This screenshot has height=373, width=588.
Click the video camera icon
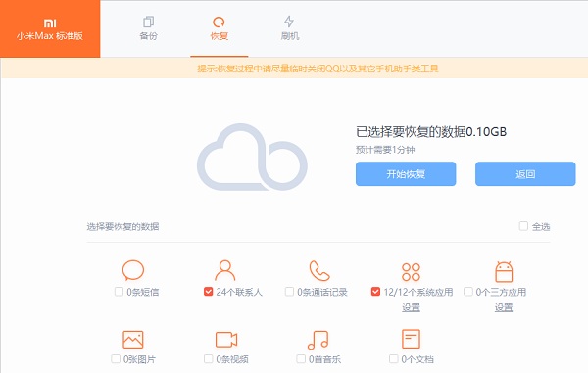[226, 340]
